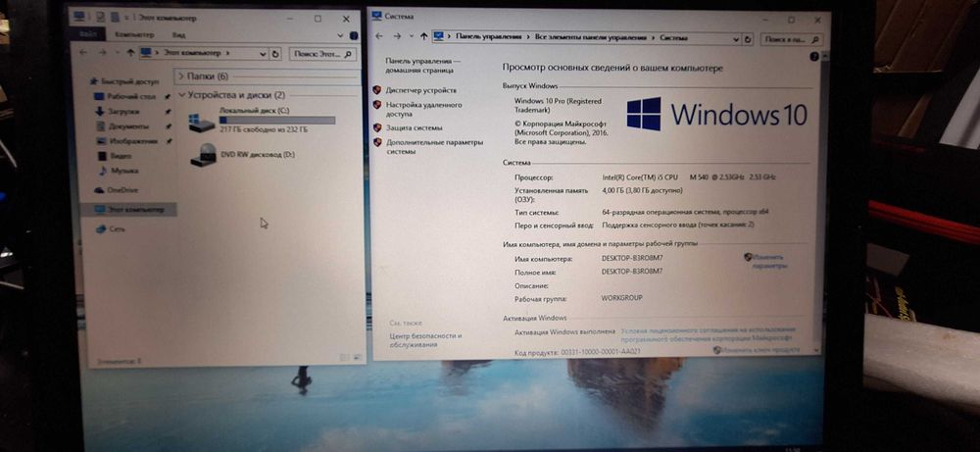The width and height of the screenshot is (980, 452).
Task: Open help icon in System window
Action: pyautogui.click(x=814, y=56)
